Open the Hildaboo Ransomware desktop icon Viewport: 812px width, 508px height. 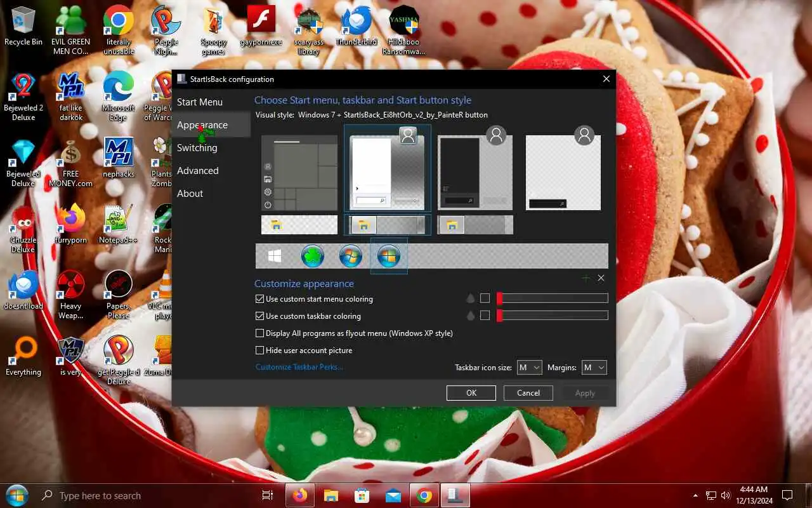[404, 30]
